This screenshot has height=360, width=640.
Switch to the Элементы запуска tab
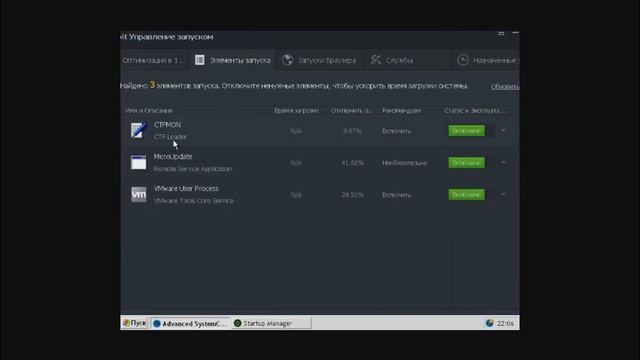[x=232, y=60]
